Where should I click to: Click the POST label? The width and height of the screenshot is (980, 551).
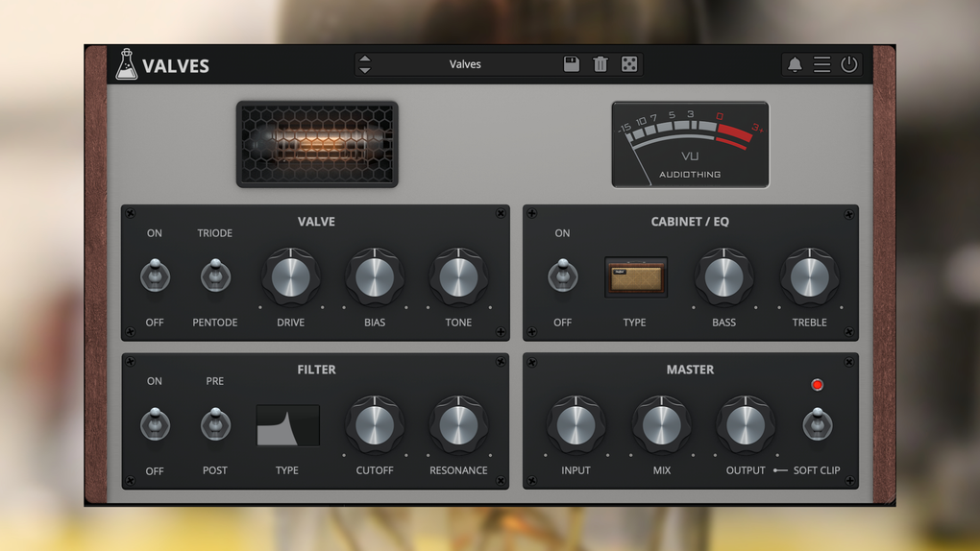(215, 470)
